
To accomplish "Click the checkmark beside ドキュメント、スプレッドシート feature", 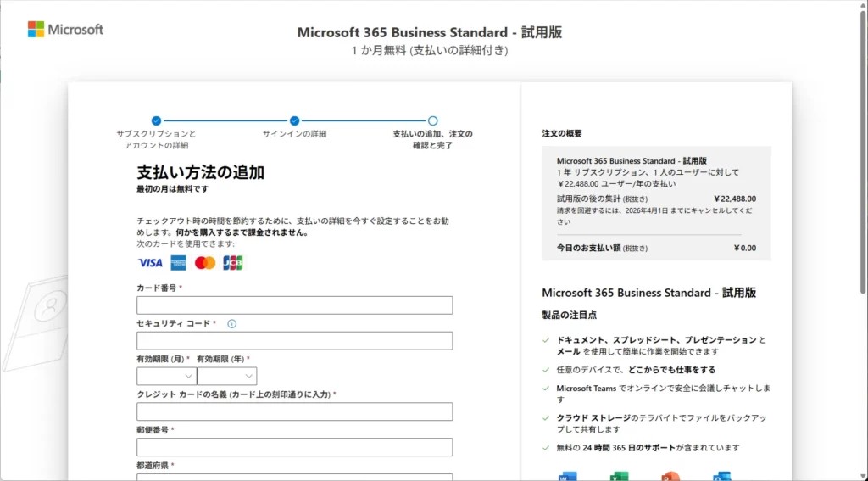I will 547,340.
